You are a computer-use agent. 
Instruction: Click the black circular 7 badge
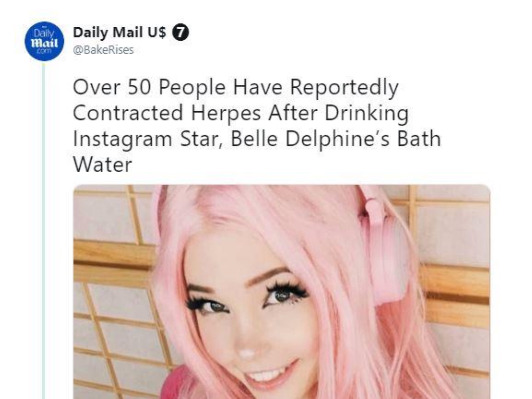pos(181,32)
